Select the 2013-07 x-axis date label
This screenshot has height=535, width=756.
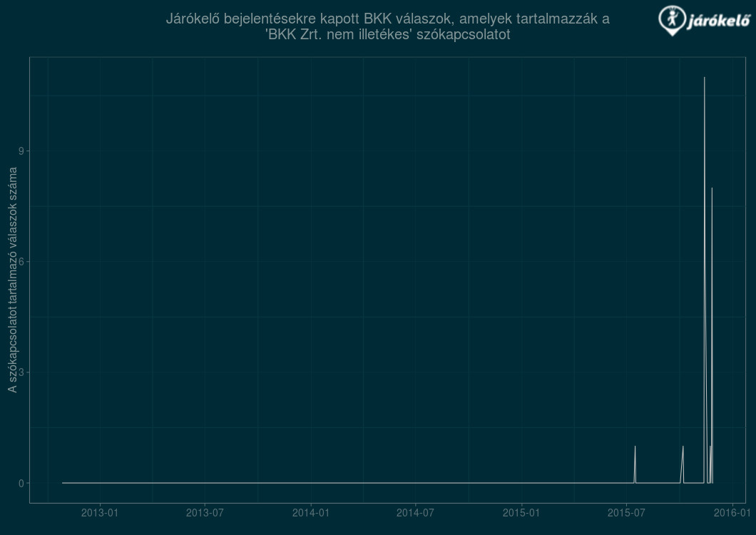point(205,513)
